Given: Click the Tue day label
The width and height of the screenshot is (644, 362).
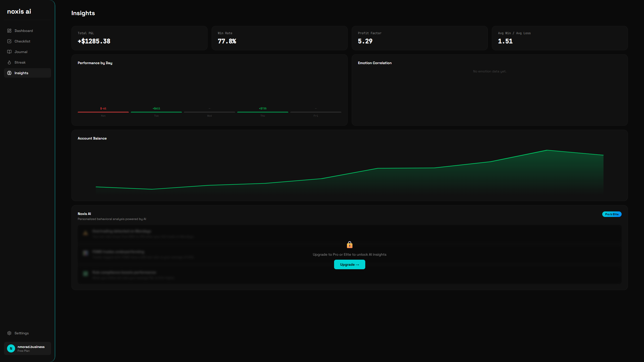Looking at the screenshot, I should coord(156,116).
